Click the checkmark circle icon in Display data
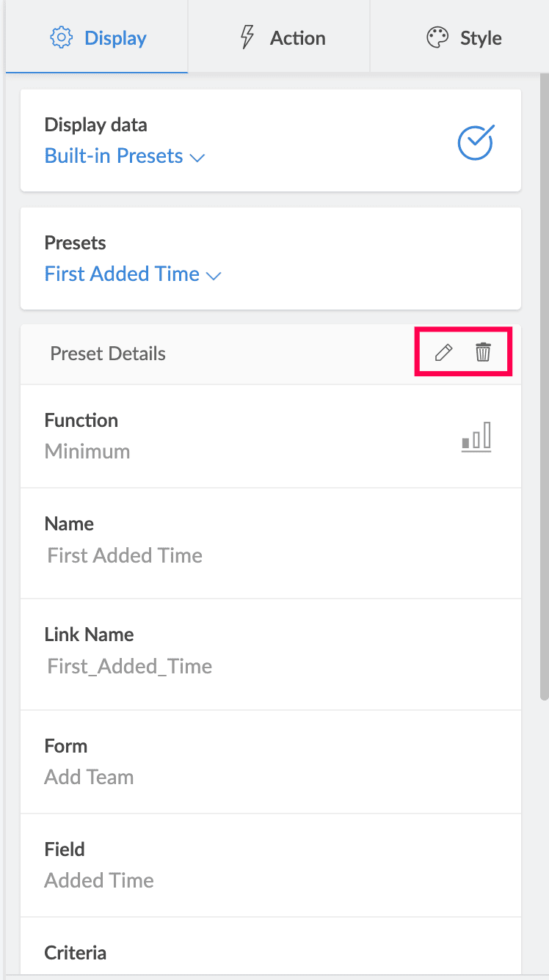 476,142
